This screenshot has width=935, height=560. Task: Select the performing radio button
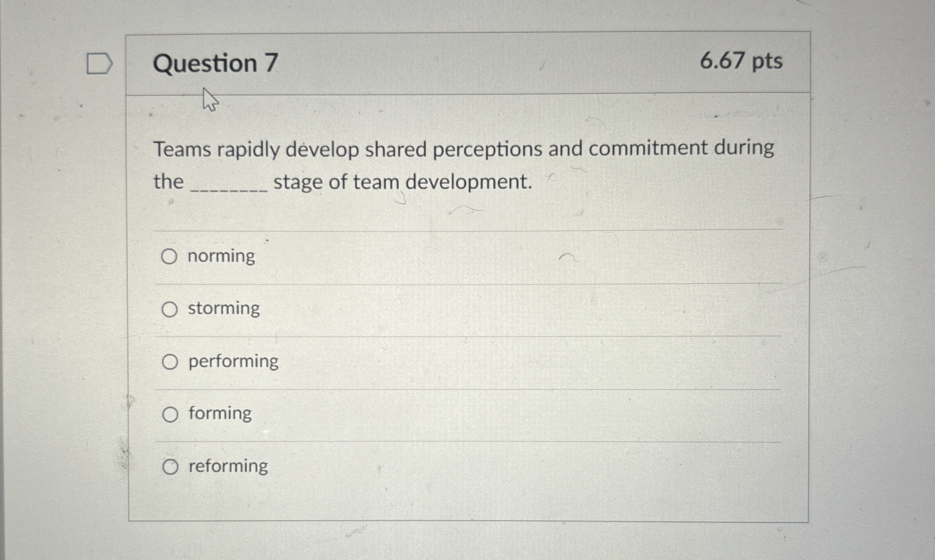(x=170, y=361)
